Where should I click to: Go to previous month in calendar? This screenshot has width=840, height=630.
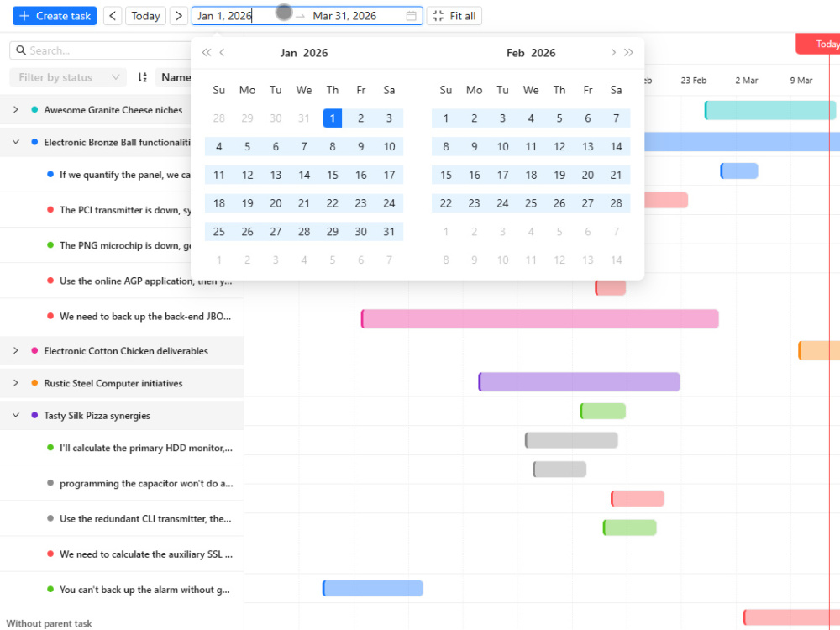point(222,52)
